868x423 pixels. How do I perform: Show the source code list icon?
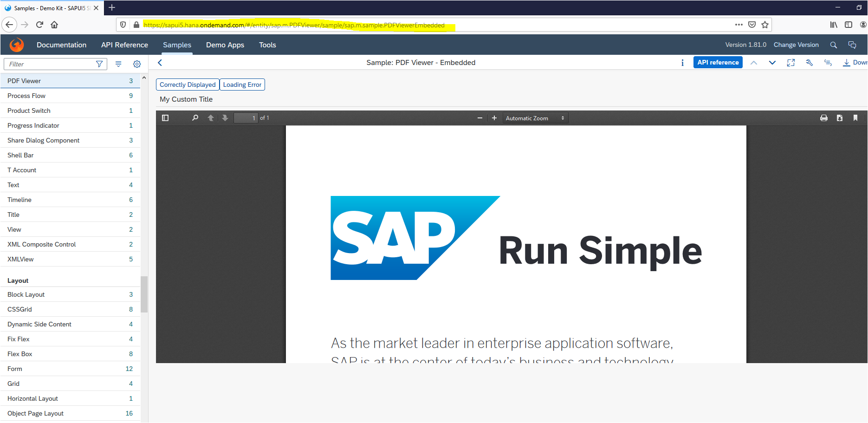coord(828,63)
